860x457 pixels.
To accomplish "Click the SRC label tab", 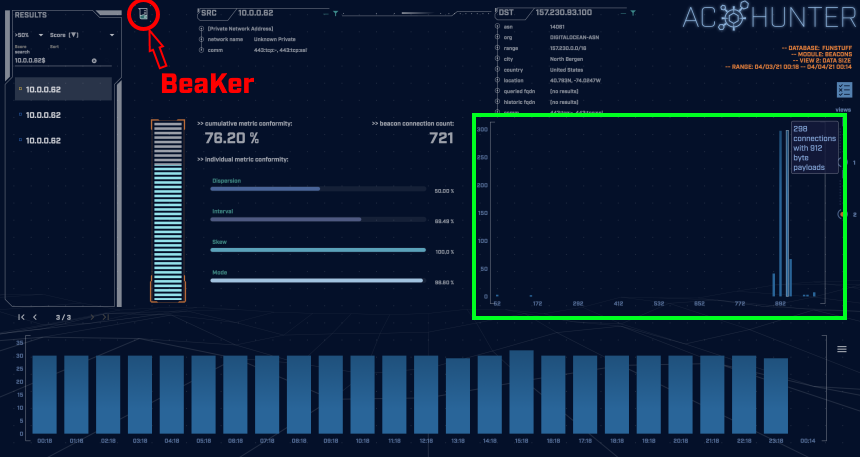I will 209,13.
